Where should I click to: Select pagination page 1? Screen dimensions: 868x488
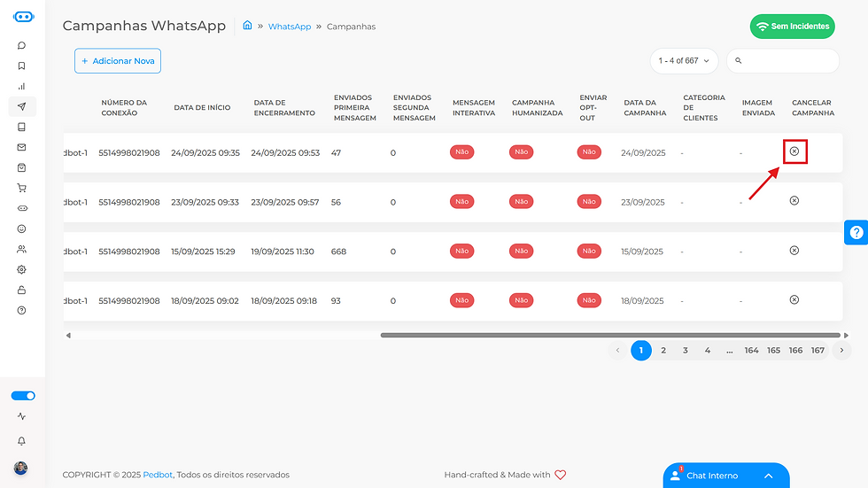[x=641, y=350]
